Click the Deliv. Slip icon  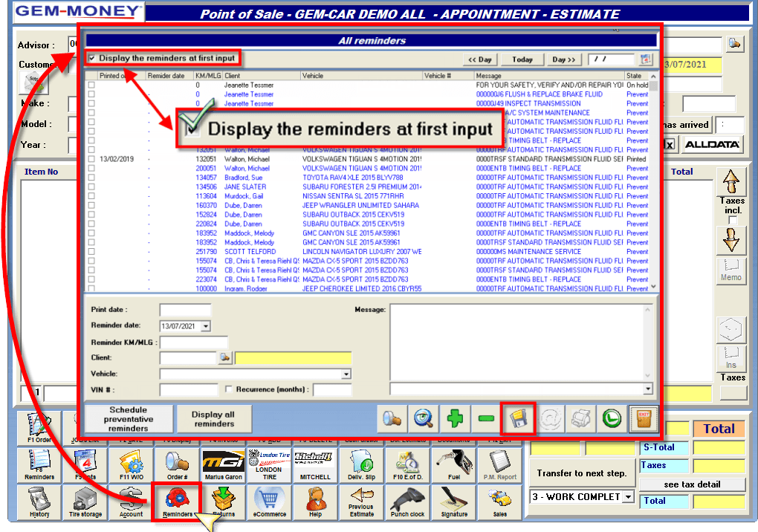tap(362, 464)
